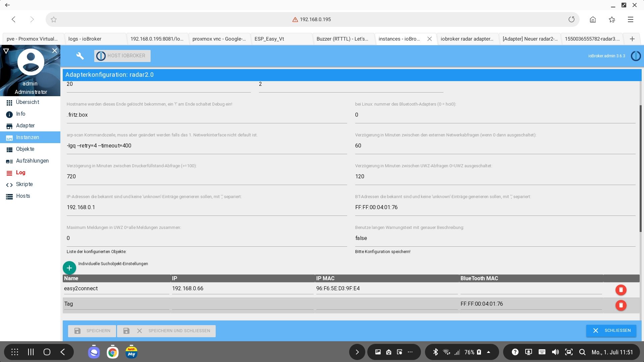Click the config dialog vertical scrollbar
Screen dimensions: 644x362
[641, 168]
